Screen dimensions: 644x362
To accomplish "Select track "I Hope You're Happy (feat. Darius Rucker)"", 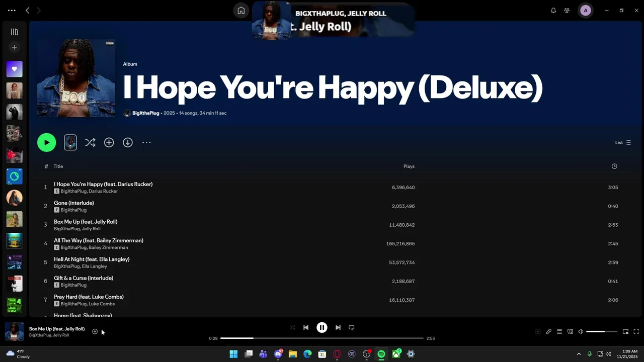I will pos(103,184).
